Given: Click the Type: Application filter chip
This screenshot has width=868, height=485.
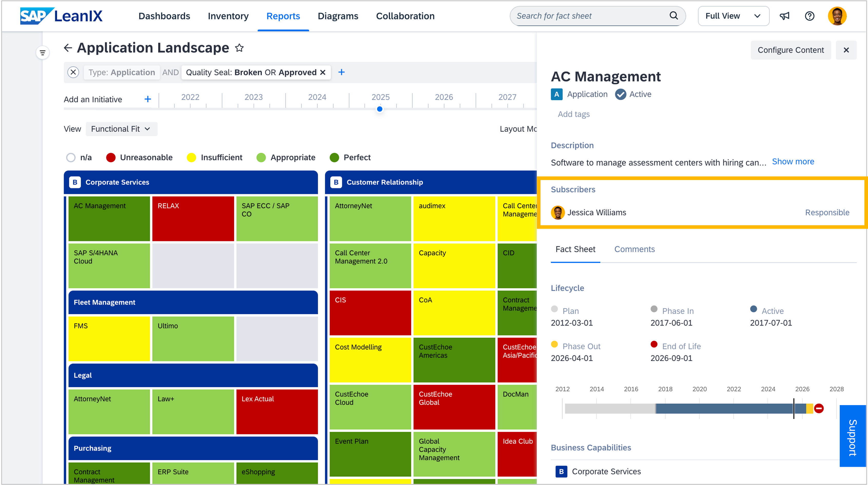Looking at the screenshot, I should (x=122, y=72).
